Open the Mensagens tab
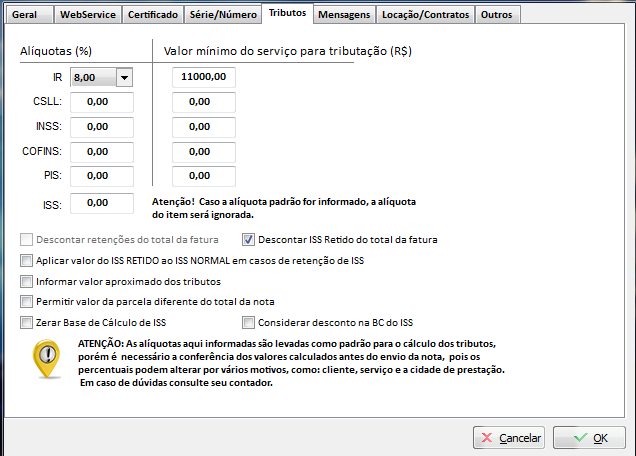The image size is (636, 456). click(343, 15)
